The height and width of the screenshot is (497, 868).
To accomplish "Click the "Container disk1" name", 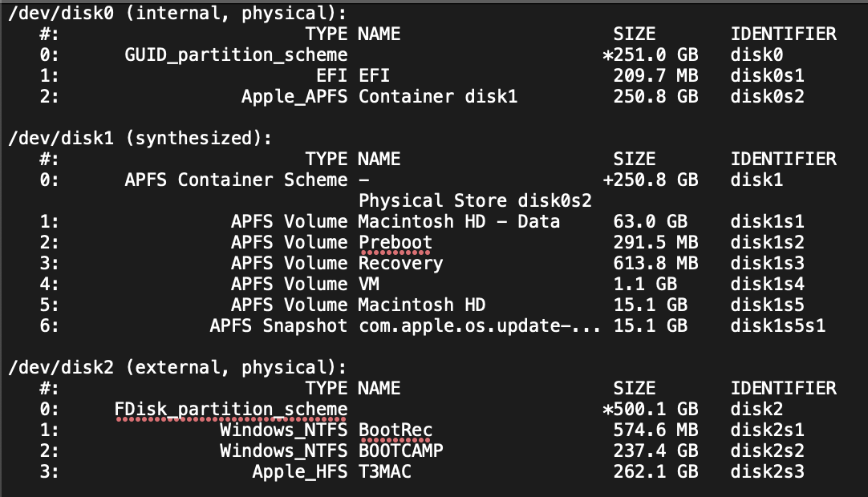I will click(438, 97).
